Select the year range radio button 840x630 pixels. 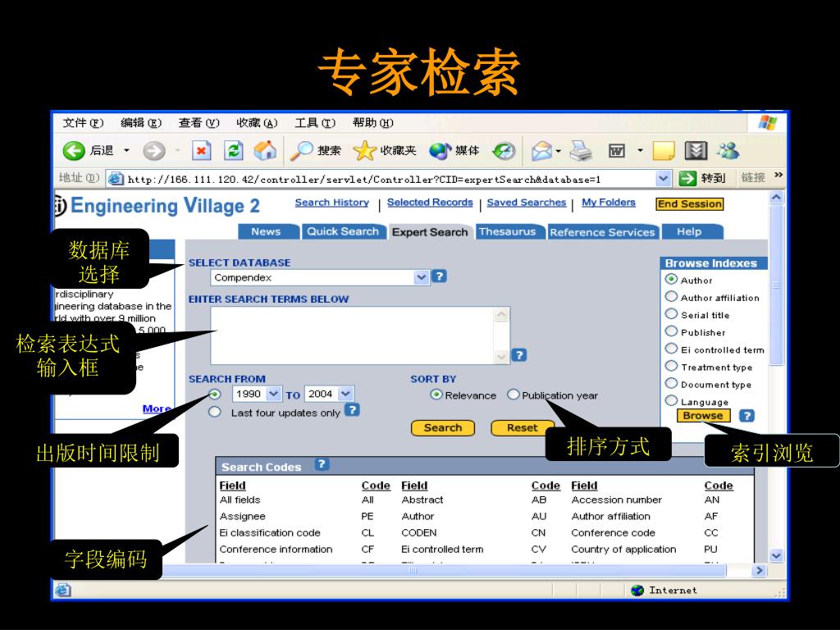pos(215,395)
